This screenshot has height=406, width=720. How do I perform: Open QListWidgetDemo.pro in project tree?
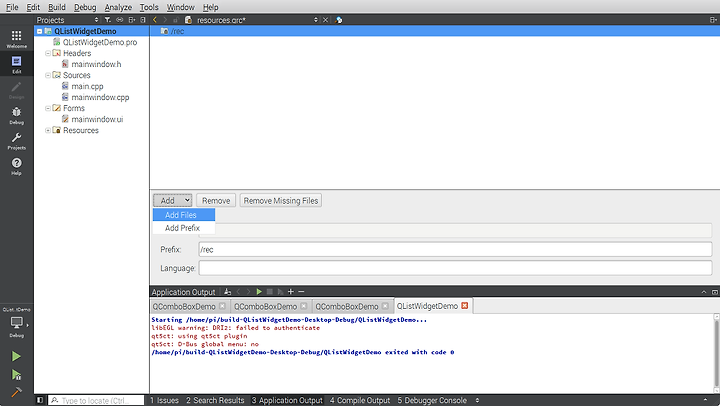pyautogui.click(x=100, y=42)
